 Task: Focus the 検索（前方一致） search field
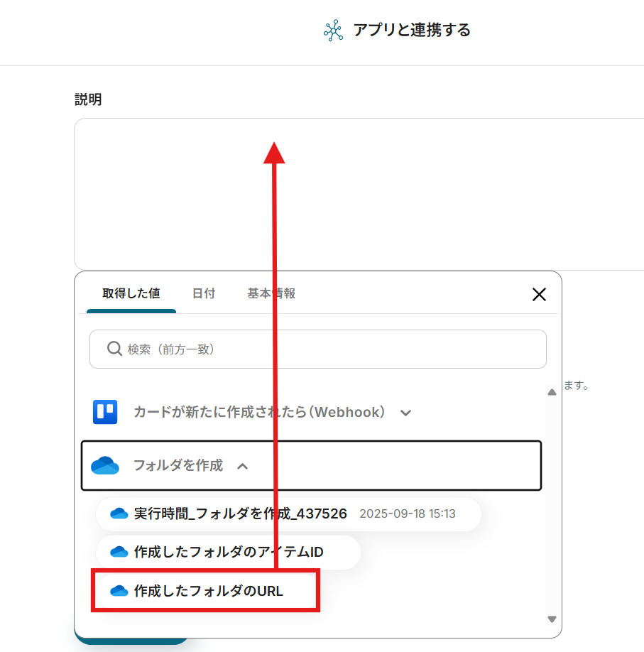click(x=327, y=349)
